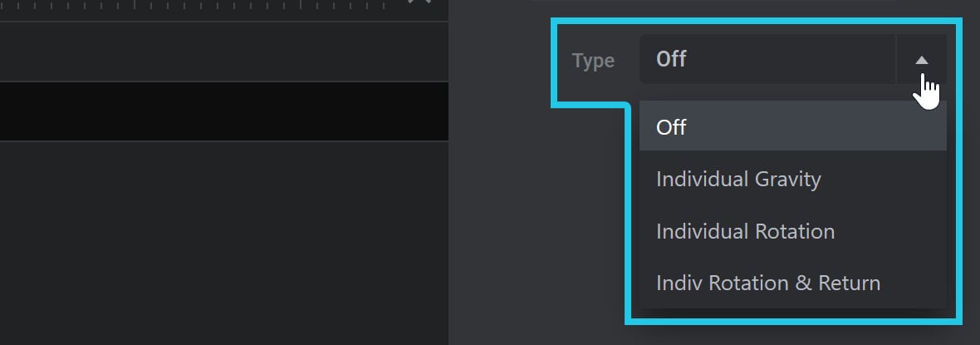This screenshot has height=345, width=980.
Task: Click the word Off inside the Type field
Action: click(x=671, y=60)
